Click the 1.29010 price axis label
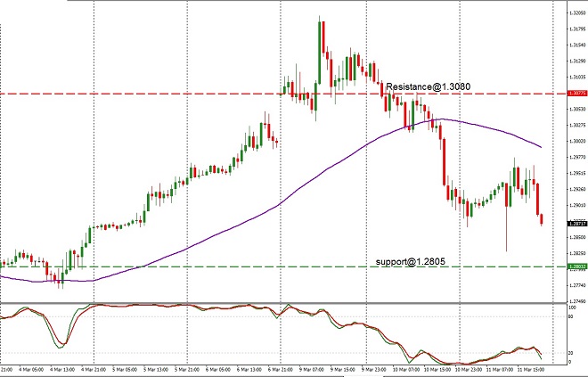588x377 pixels. (577, 205)
